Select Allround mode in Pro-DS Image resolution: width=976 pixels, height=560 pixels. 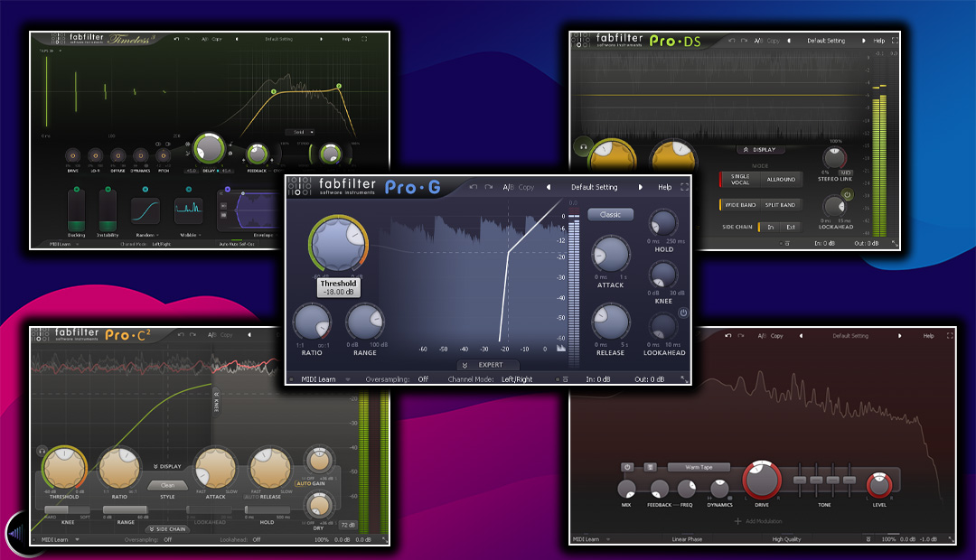pos(781,179)
